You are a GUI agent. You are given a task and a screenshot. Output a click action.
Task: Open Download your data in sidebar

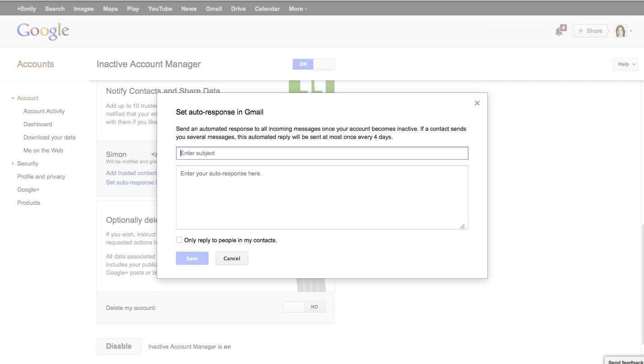[x=49, y=138]
